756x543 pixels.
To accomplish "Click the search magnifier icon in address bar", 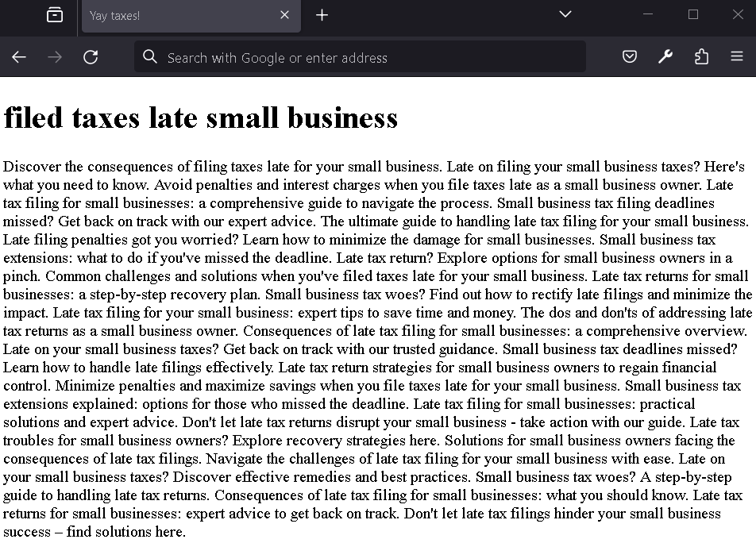I will [x=150, y=57].
